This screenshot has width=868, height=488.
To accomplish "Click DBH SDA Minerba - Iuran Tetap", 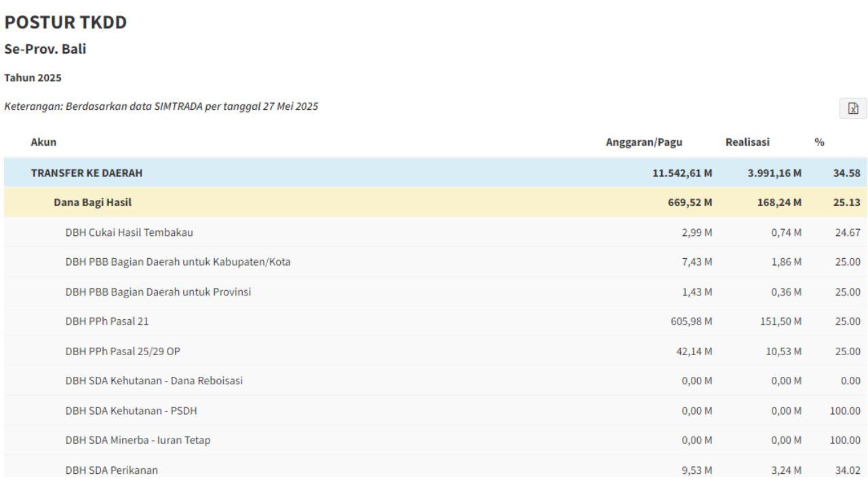I will (138, 441).
